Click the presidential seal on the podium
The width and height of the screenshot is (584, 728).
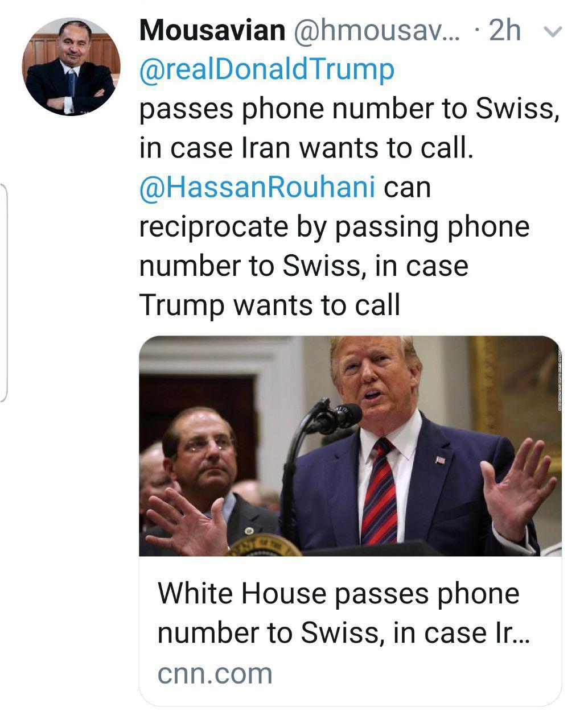tap(264, 545)
